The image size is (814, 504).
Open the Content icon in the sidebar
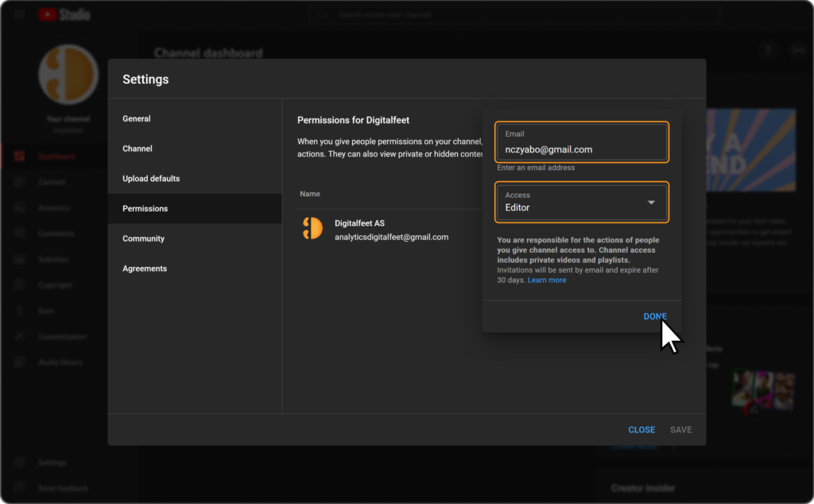[19, 182]
